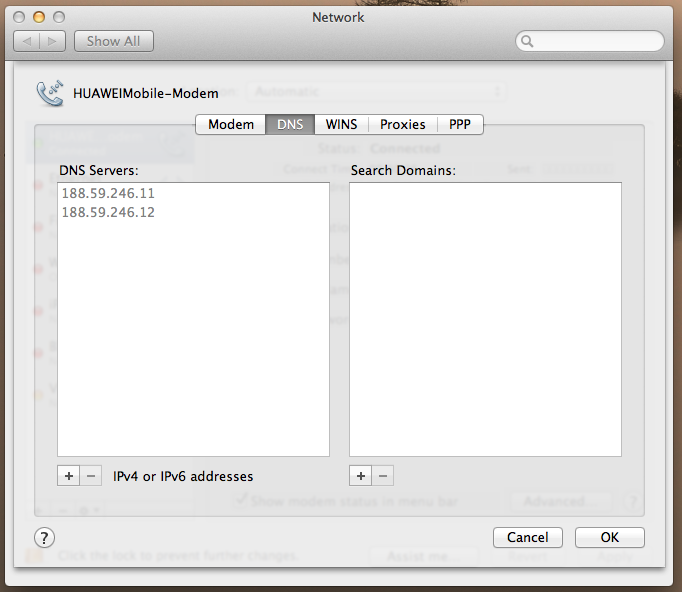Open the WINS tab
Image resolution: width=682 pixels, height=592 pixels.
[341, 124]
